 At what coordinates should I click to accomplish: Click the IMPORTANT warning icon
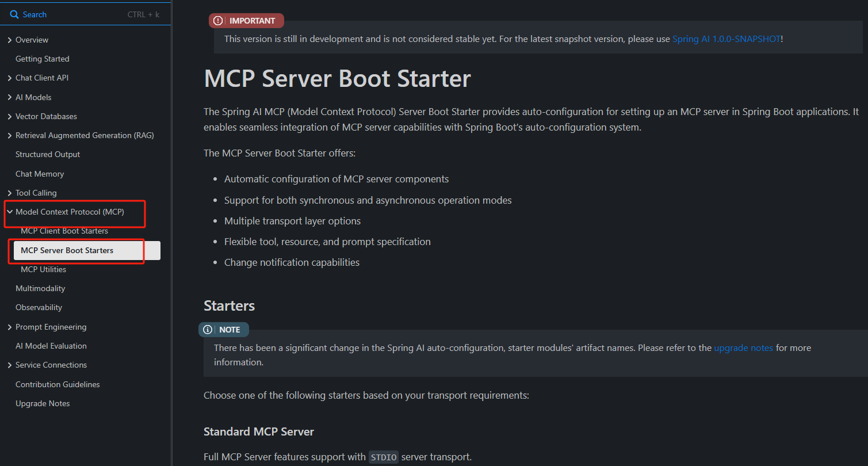click(218, 21)
